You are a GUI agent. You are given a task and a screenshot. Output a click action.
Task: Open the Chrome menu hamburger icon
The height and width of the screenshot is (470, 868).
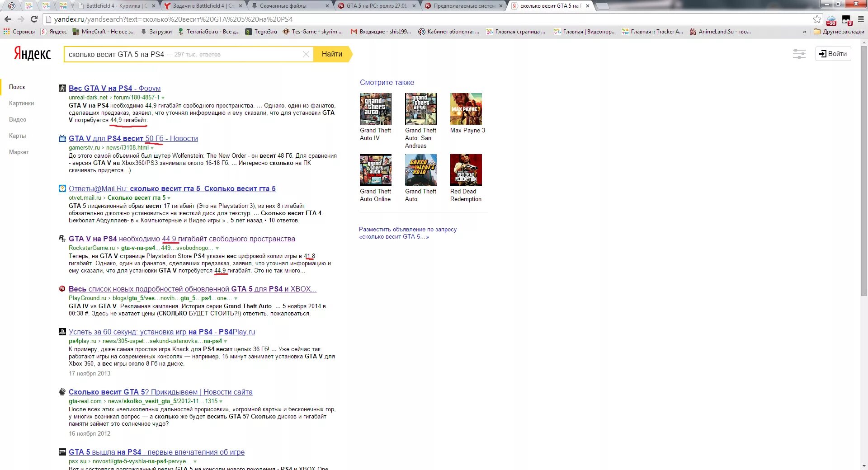861,19
